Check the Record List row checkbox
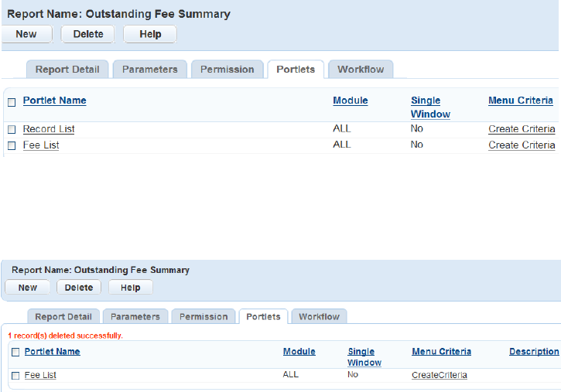The height and width of the screenshot is (392, 561). click(12, 130)
